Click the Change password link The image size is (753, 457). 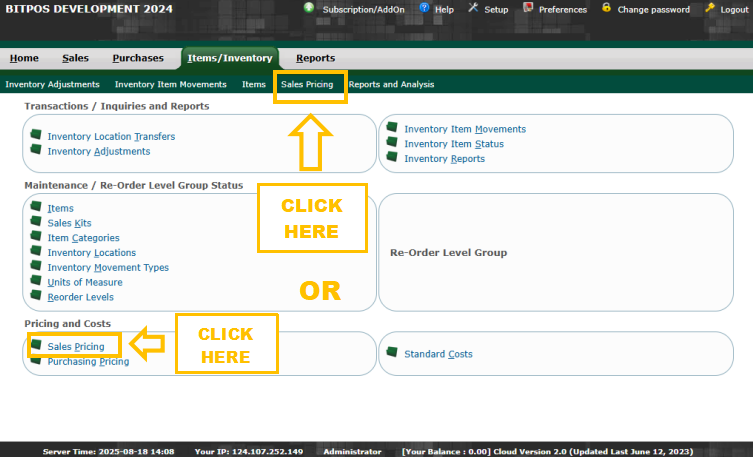coord(654,10)
